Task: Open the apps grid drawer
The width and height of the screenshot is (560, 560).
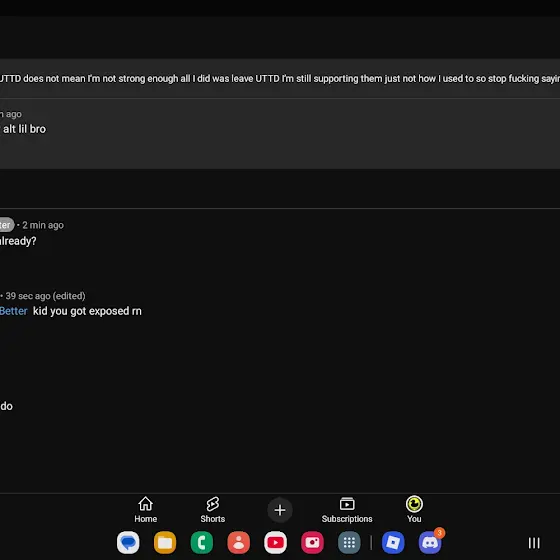Action: pyautogui.click(x=349, y=542)
